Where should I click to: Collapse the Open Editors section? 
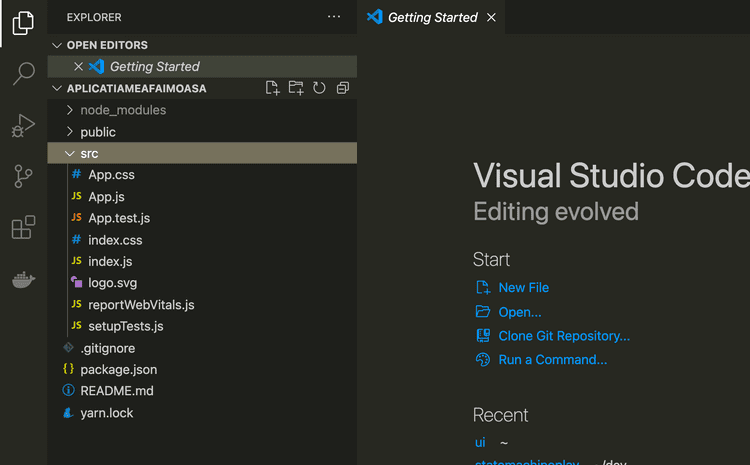coord(106,45)
